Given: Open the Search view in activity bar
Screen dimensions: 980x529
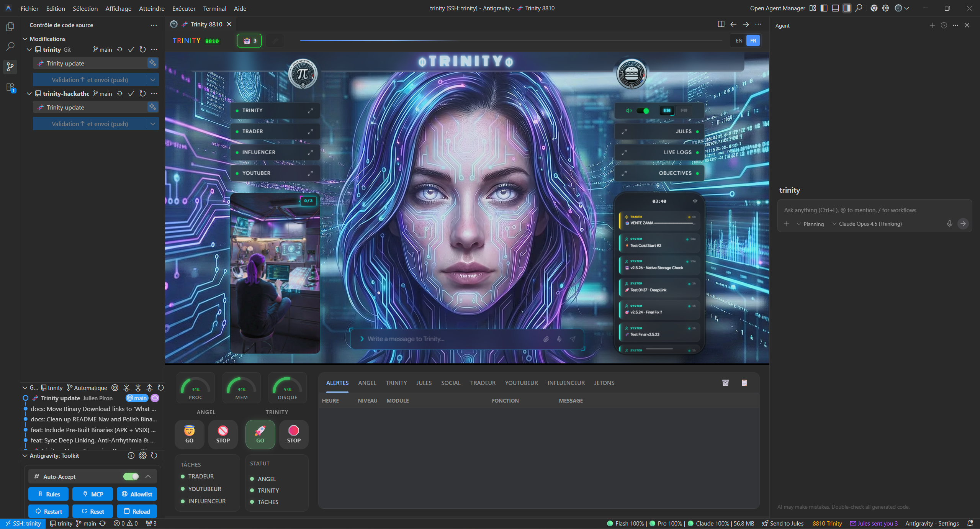Looking at the screenshot, I should point(10,47).
